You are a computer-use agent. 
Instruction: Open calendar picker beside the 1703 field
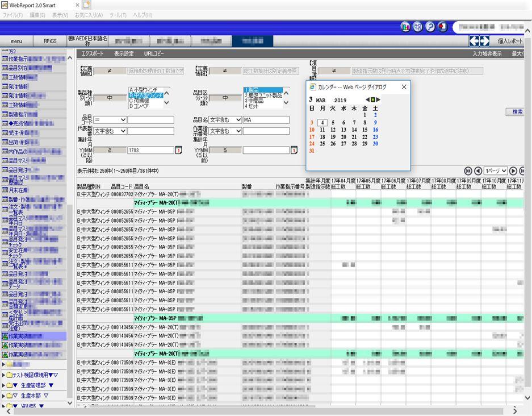(179, 150)
